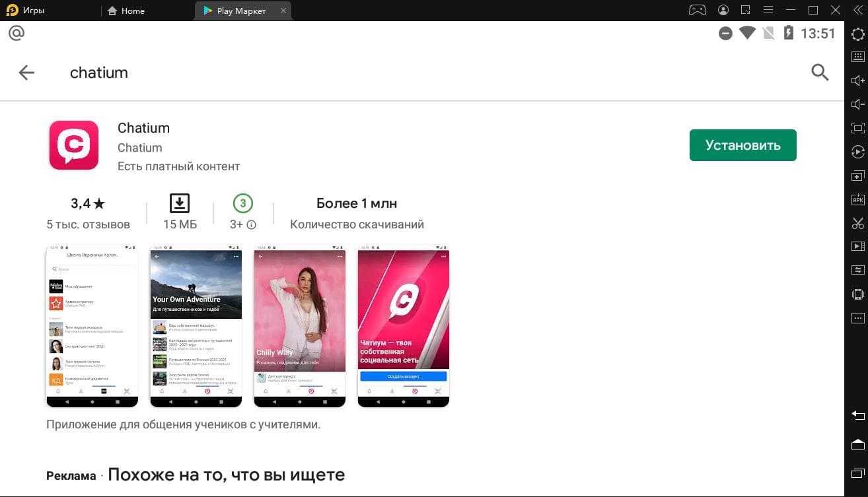Toggle fullscreen mode icon

point(857,128)
